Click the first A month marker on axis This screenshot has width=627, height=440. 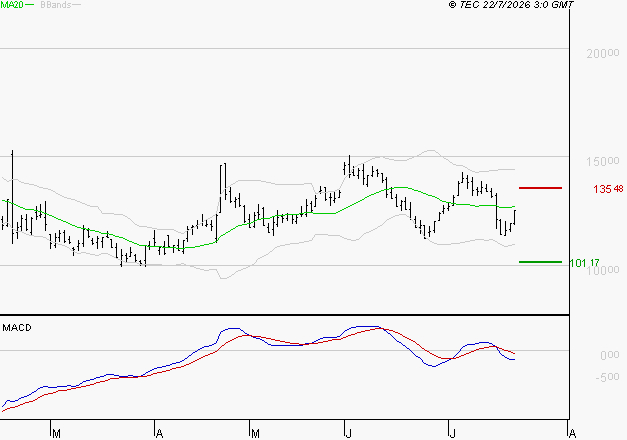tap(159, 433)
